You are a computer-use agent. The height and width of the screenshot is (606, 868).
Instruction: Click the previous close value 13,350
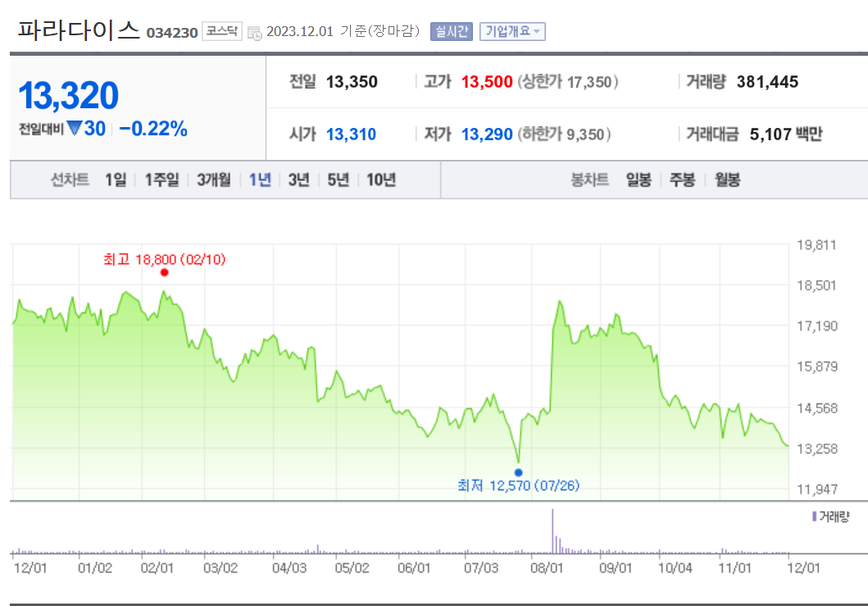[352, 82]
